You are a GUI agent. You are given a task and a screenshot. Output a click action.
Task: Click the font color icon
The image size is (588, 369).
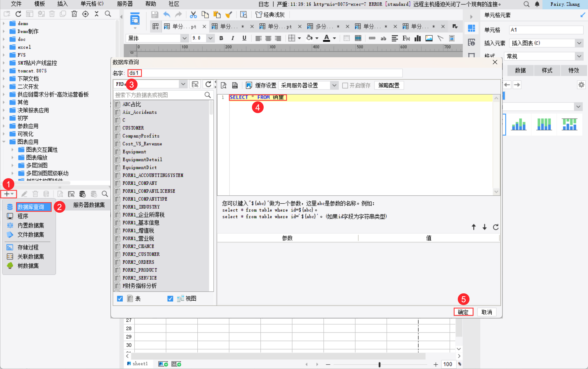pyautogui.click(x=327, y=38)
